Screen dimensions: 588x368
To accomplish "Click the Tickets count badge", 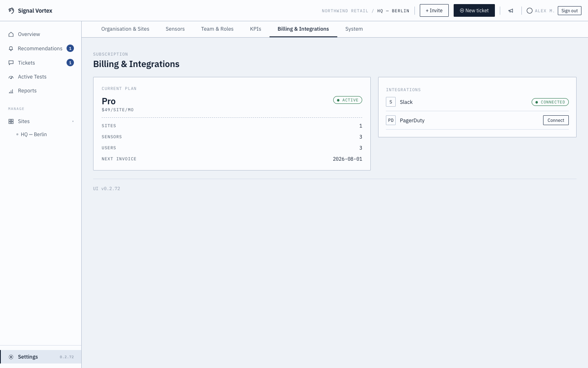I will (70, 63).
